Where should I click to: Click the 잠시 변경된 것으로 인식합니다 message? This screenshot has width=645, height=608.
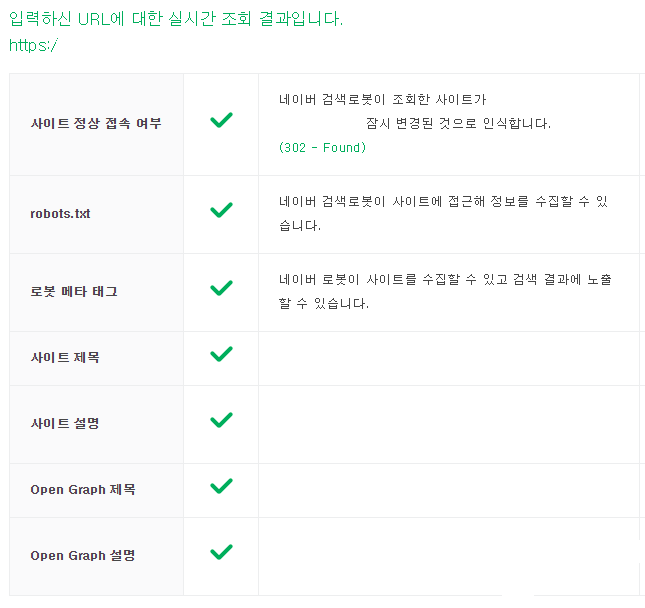pos(459,124)
